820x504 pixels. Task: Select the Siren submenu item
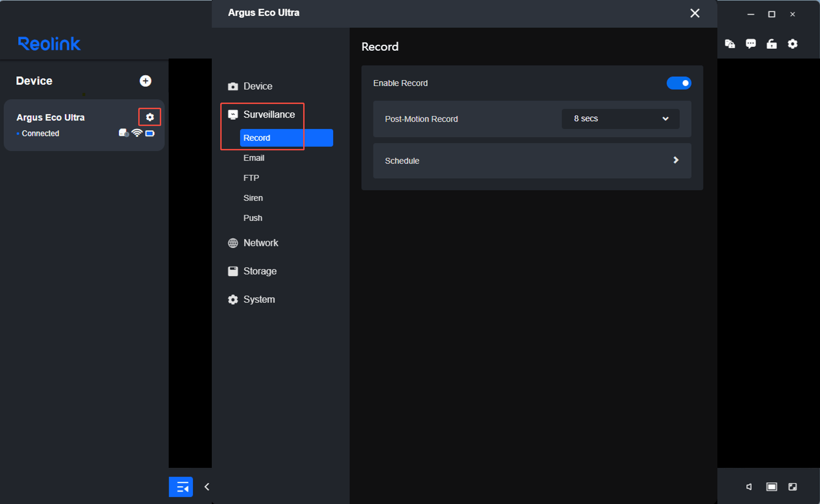(253, 198)
